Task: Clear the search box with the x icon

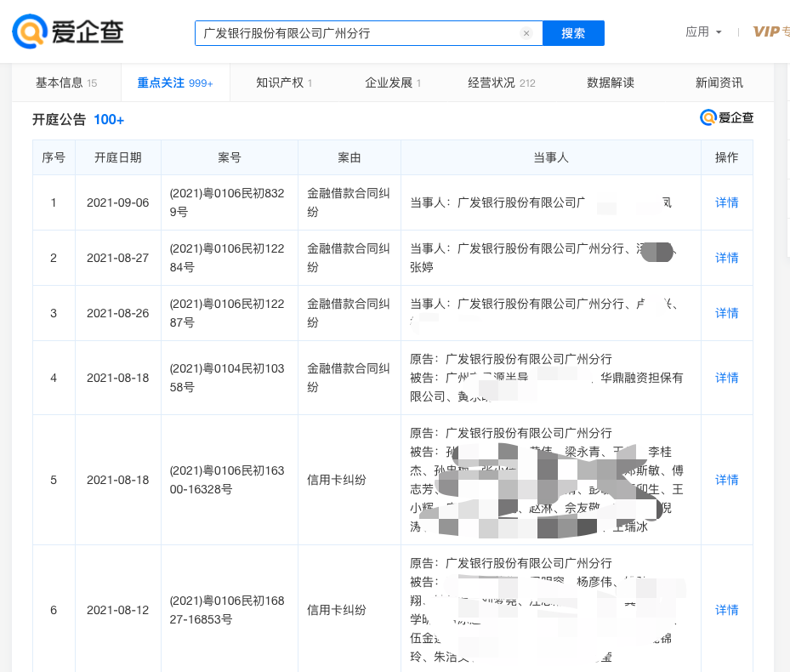Action: 526,33
